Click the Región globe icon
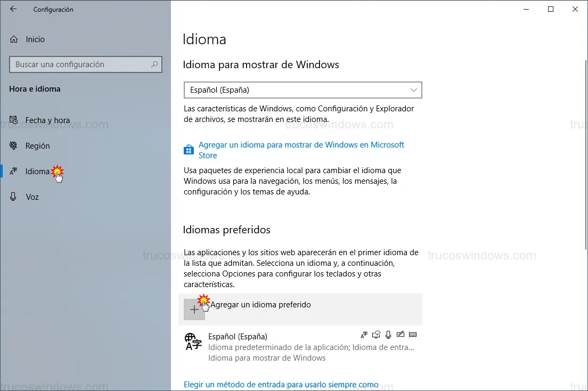 click(14, 146)
